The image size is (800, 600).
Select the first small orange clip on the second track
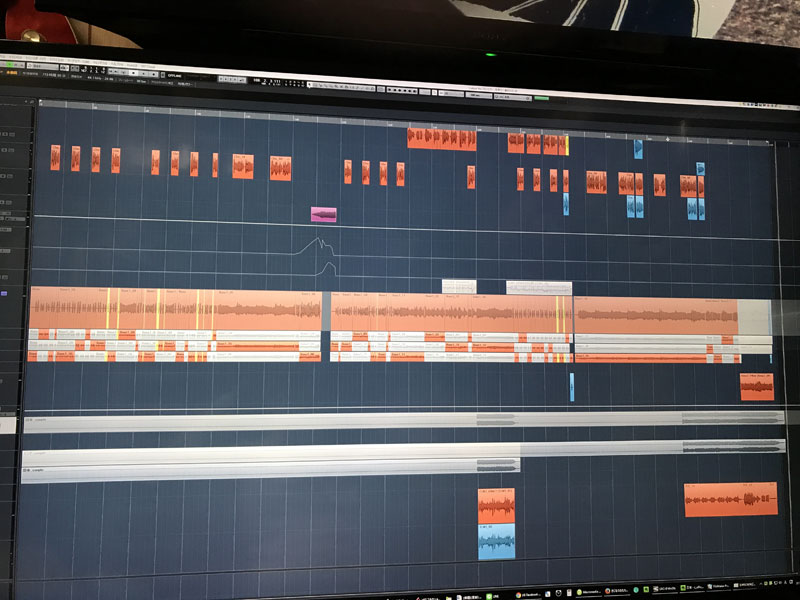pos(55,158)
